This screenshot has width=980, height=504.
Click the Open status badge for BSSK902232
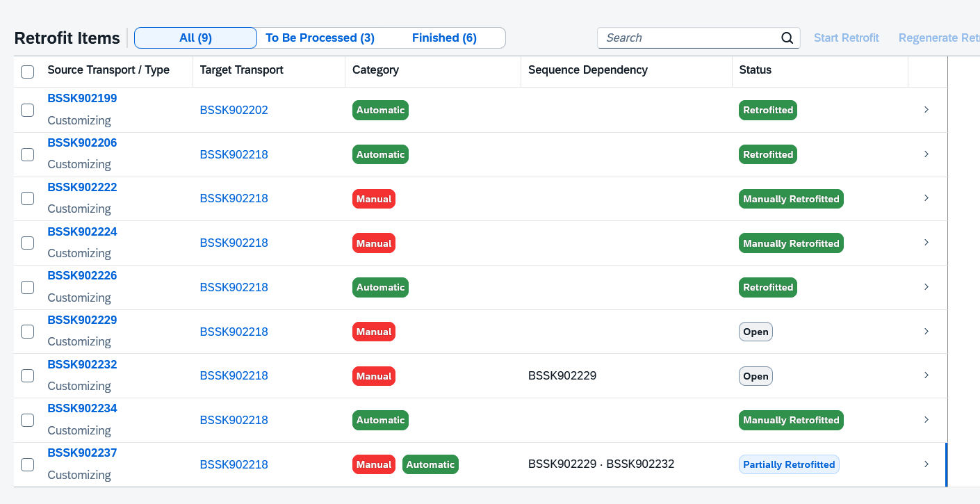pyautogui.click(x=756, y=376)
